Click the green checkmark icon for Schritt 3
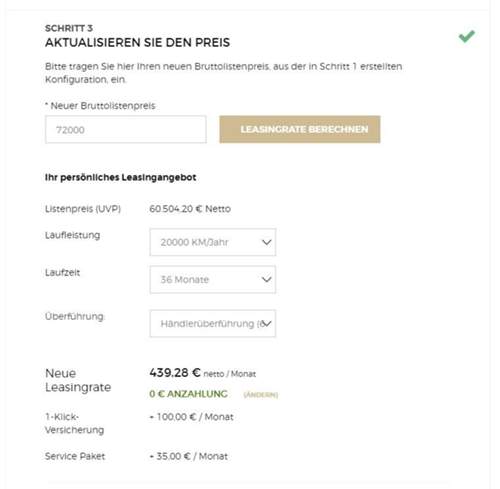This screenshot has width=500, height=489. pyautogui.click(x=467, y=36)
